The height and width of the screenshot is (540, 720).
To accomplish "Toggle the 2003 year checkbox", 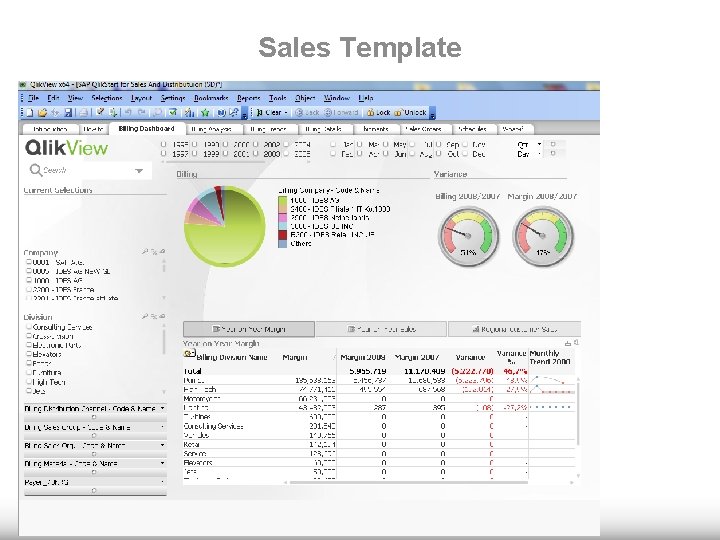I will point(256,154).
